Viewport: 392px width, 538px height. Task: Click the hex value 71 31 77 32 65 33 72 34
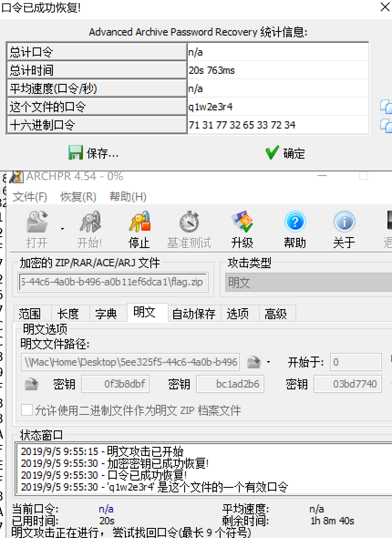tap(278, 125)
